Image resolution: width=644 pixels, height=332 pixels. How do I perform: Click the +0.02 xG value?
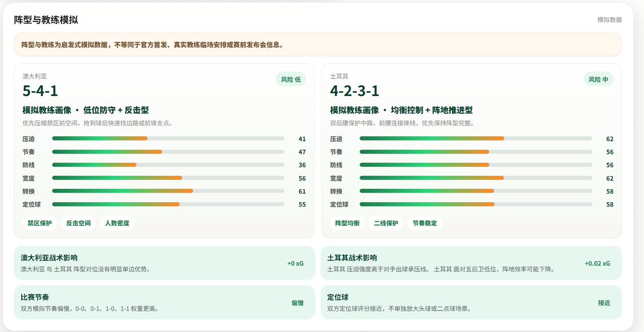(x=597, y=263)
